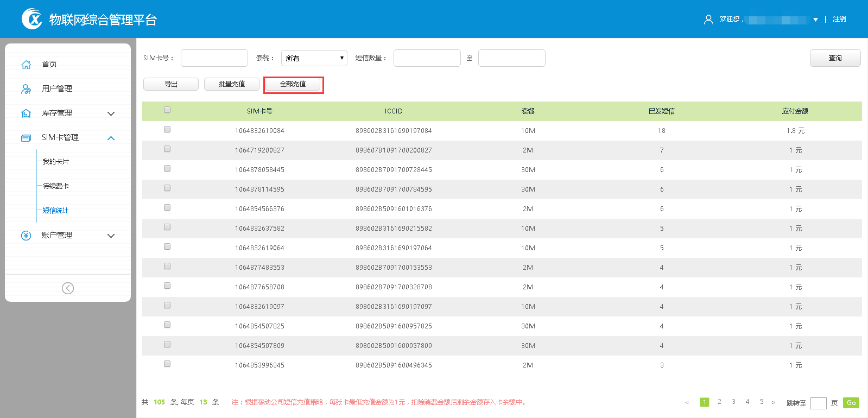Go to 待续费卡 menu item
868x418 pixels.
pos(56,186)
